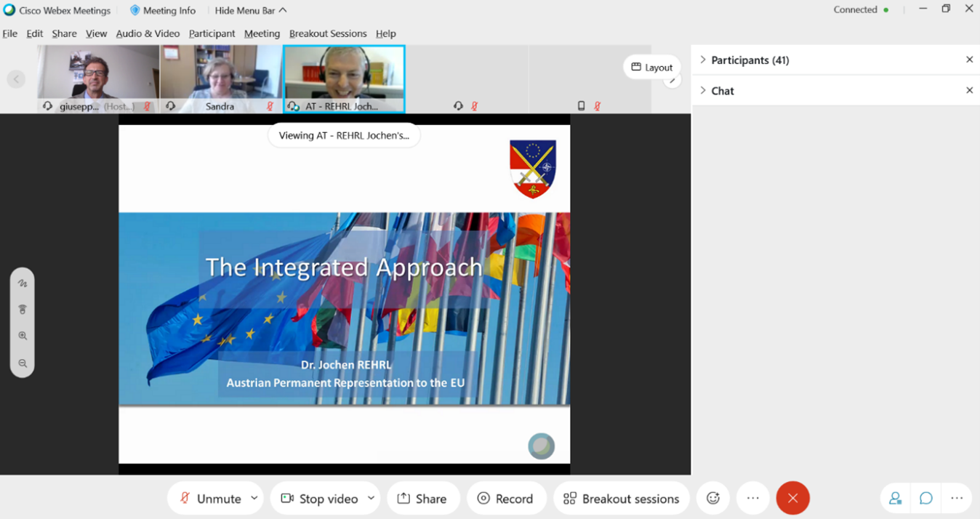The height and width of the screenshot is (519, 980).
Task: Open the File menu
Action: coord(10,33)
